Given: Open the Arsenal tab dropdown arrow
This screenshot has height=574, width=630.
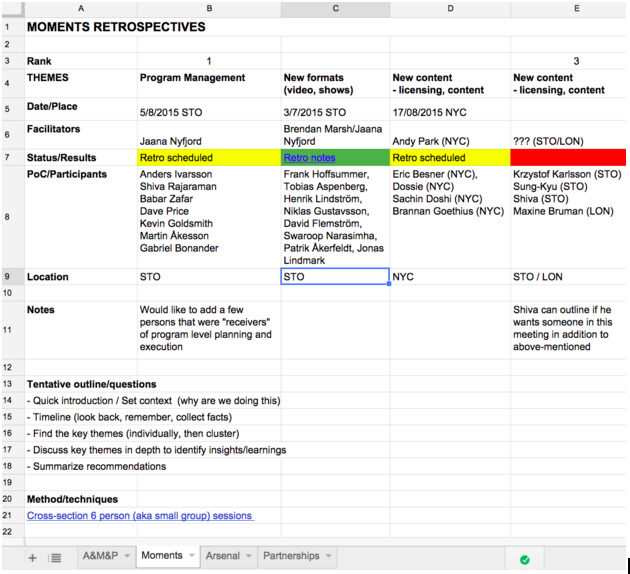Looking at the screenshot, I should tap(249, 556).
